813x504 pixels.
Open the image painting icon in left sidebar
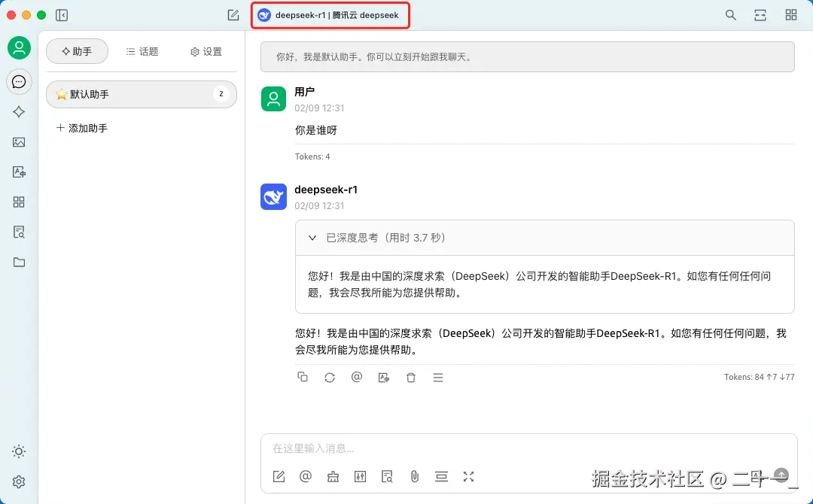point(19,142)
